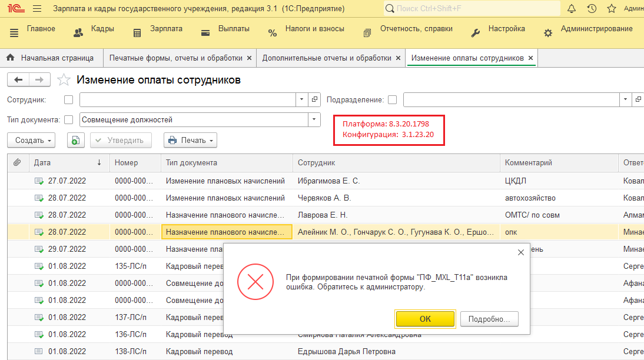
Task: Enable the Тип документа filter checkbox
Action: click(69, 120)
